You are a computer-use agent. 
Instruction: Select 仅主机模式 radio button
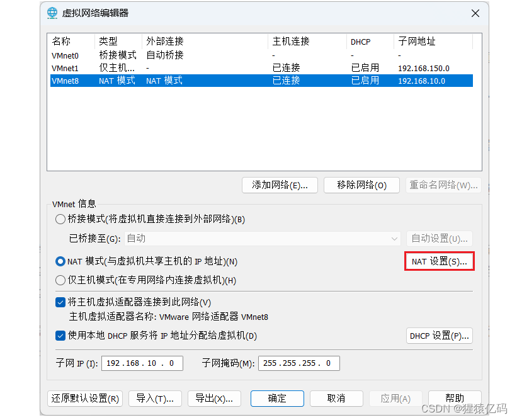[x=60, y=280]
